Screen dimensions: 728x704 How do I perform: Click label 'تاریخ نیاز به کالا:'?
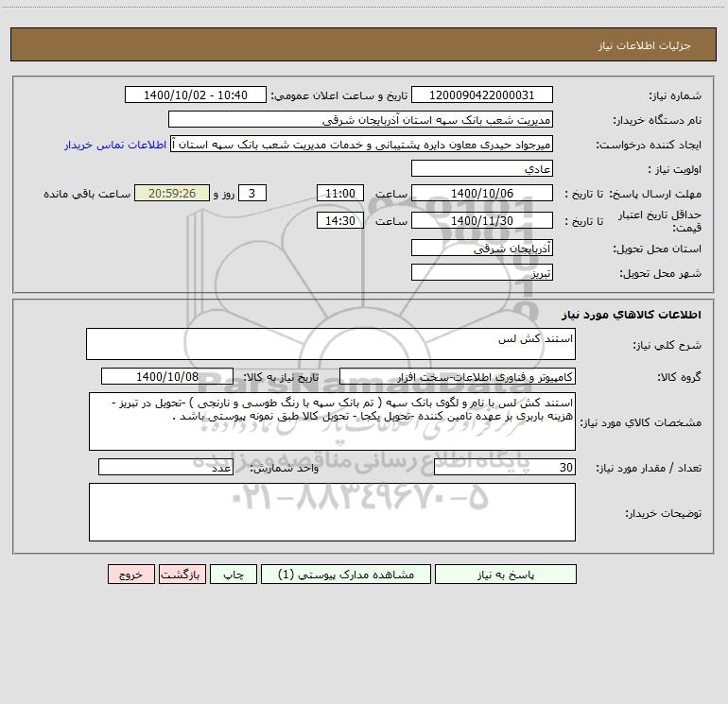tap(281, 377)
